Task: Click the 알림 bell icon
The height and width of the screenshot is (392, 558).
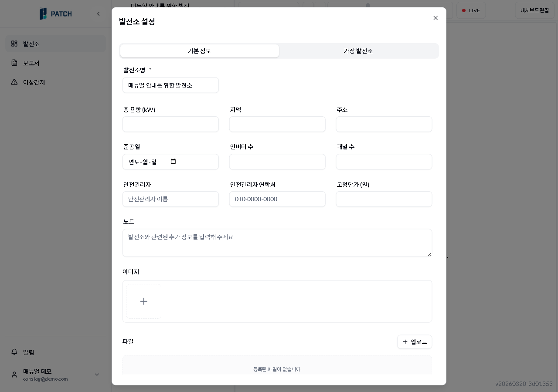Action: pyautogui.click(x=14, y=352)
